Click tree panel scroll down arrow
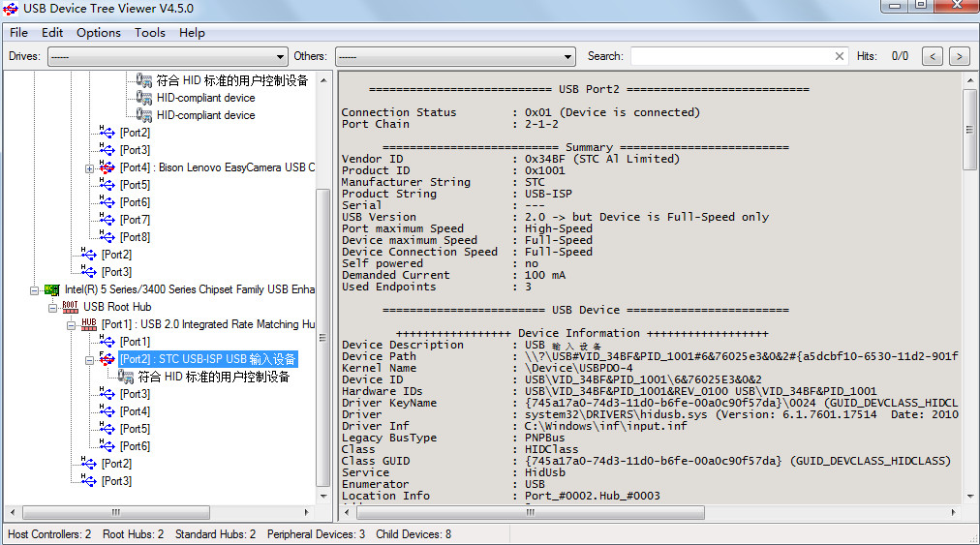The width and height of the screenshot is (980, 545). (323, 497)
